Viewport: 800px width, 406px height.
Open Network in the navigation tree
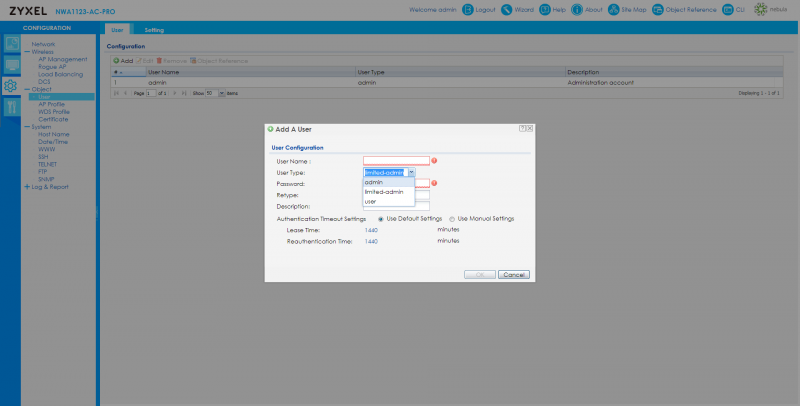tap(43, 44)
